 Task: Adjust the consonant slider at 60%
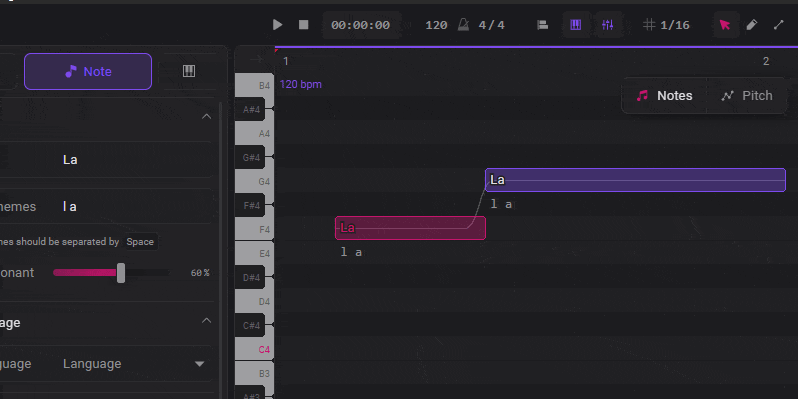pos(121,273)
